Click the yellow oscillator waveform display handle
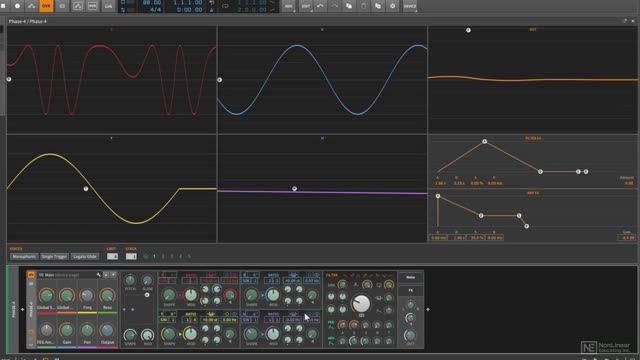Viewport: 640px width, 360px height. [x=86, y=189]
